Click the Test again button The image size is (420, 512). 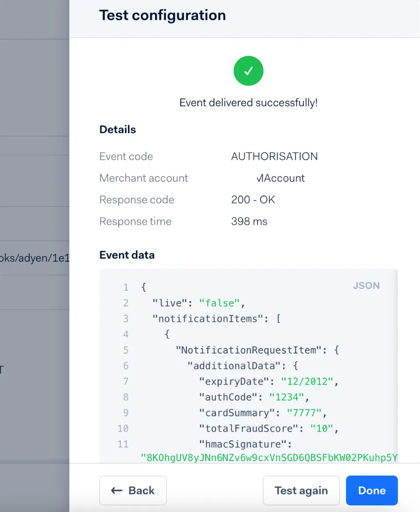tap(301, 490)
